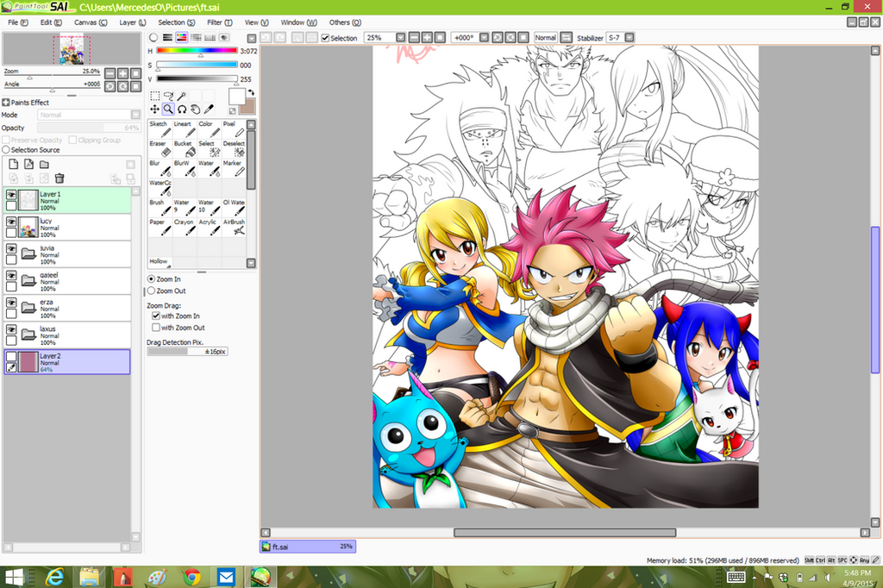883x588 pixels.
Task: Open the Layer menu
Action: [132, 22]
